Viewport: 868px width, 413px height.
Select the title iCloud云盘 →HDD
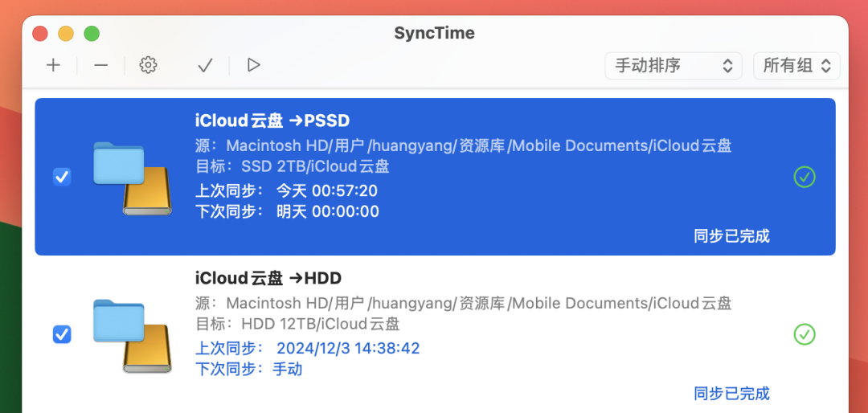[x=268, y=278]
